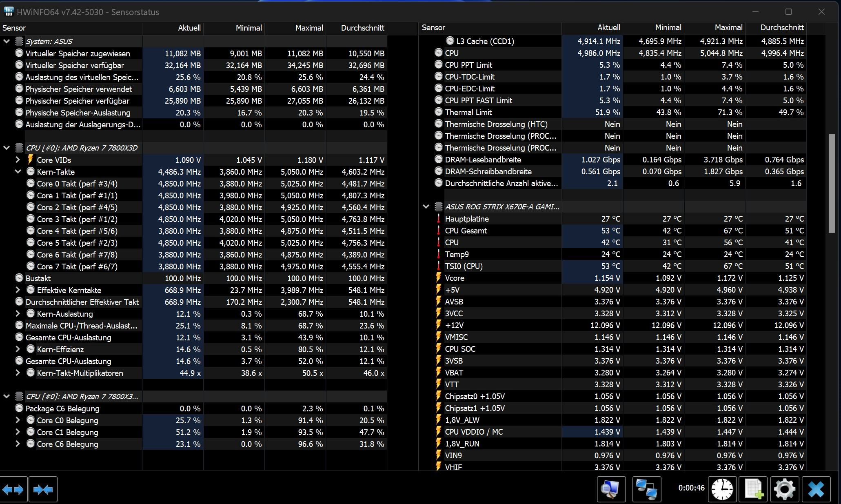Expand the Kern-Takt-Multiplikatoren row
The height and width of the screenshot is (504, 841).
(18, 373)
